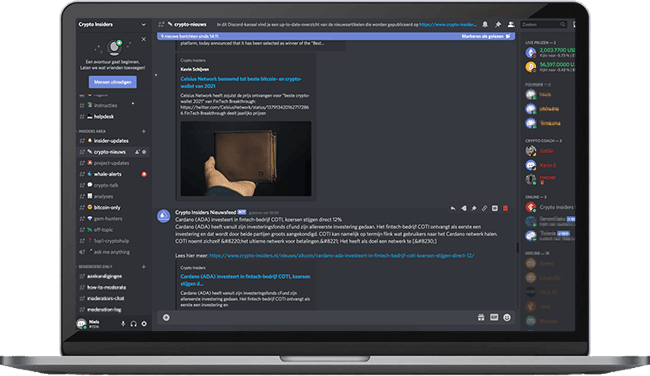Reply to the Nieuwsfeed message
Viewport: 650px width, 376px height.
(453, 208)
